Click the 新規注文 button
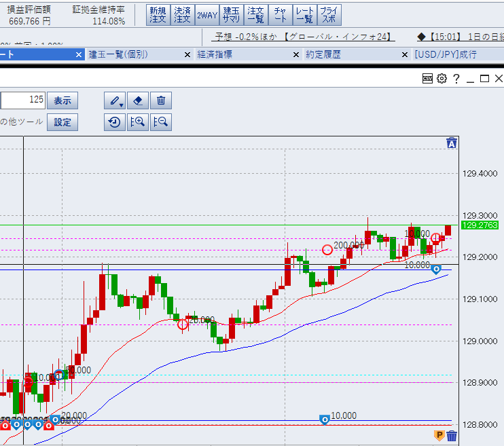 click(x=158, y=15)
